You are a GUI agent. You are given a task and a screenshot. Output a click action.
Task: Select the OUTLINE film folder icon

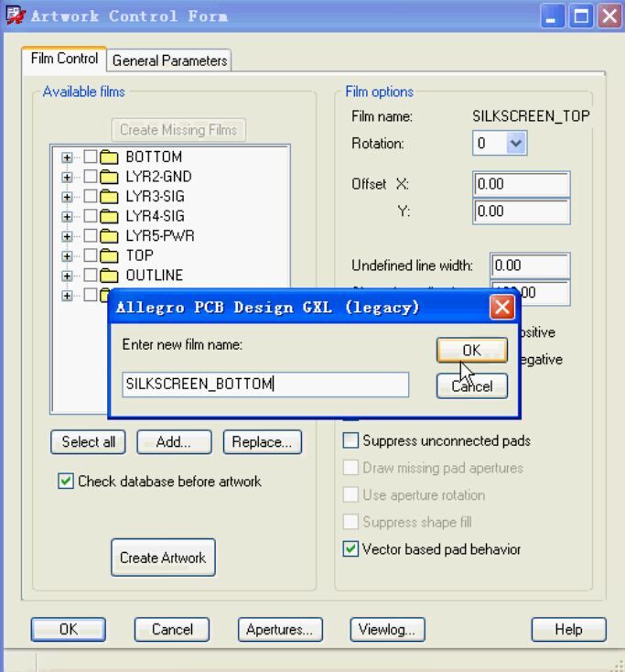tap(109, 276)
